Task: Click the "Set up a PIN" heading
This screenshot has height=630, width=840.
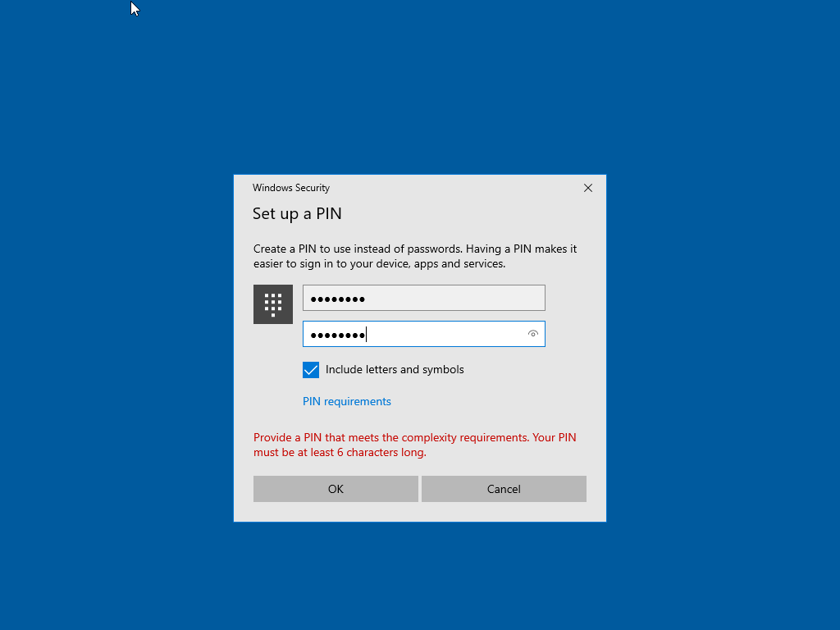Action: 297,214
